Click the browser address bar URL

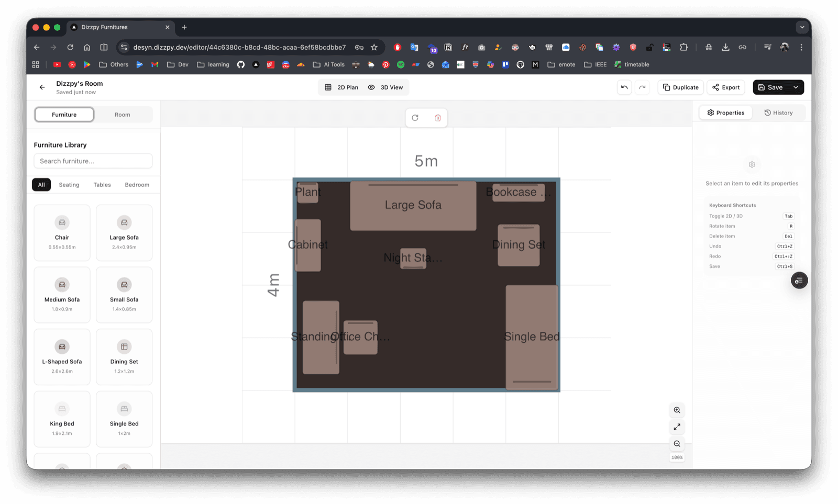click(x=239, y=47)
